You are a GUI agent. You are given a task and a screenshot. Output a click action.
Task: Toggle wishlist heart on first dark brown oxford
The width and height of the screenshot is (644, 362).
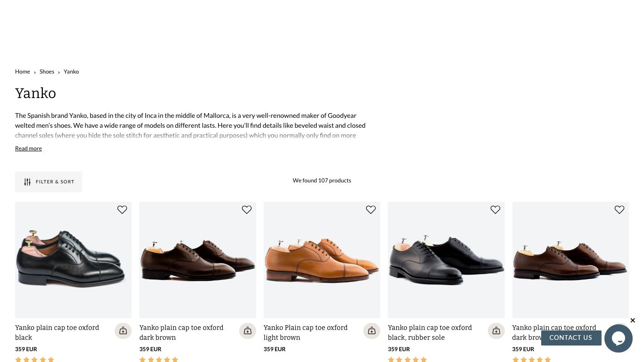247,210
